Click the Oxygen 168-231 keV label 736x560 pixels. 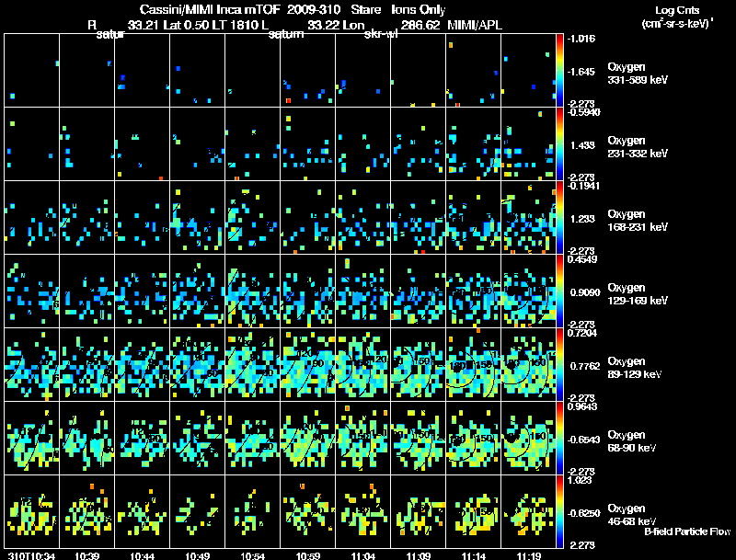tap(638, 221)
